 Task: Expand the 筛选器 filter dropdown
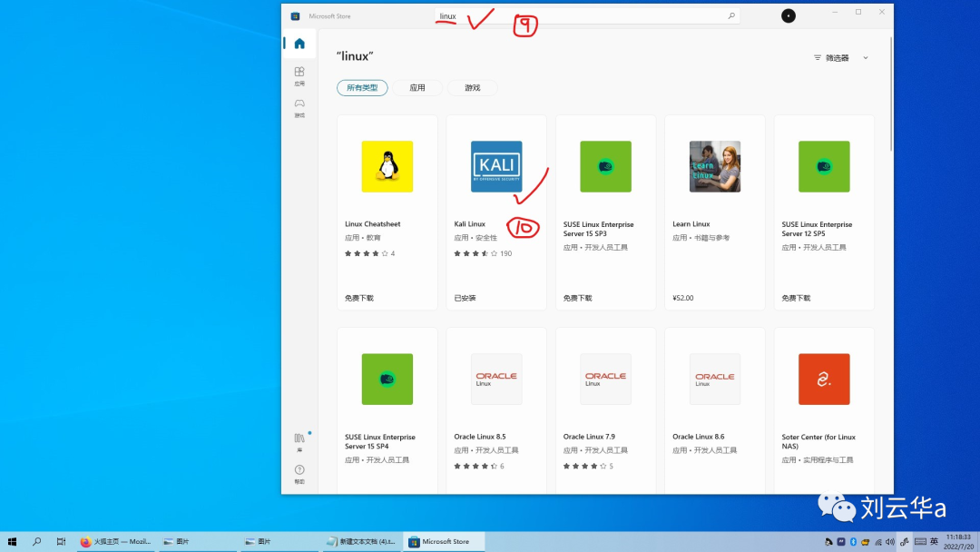(840, 57)
